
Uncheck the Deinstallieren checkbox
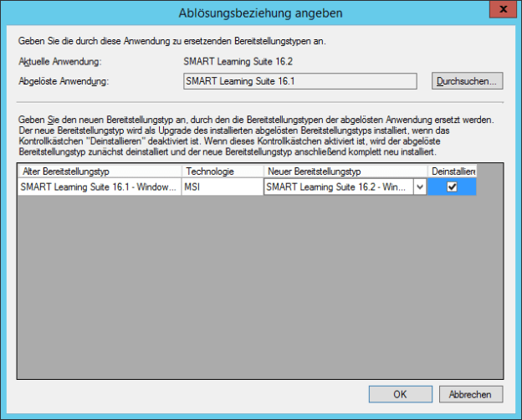[x=452, y=187]
